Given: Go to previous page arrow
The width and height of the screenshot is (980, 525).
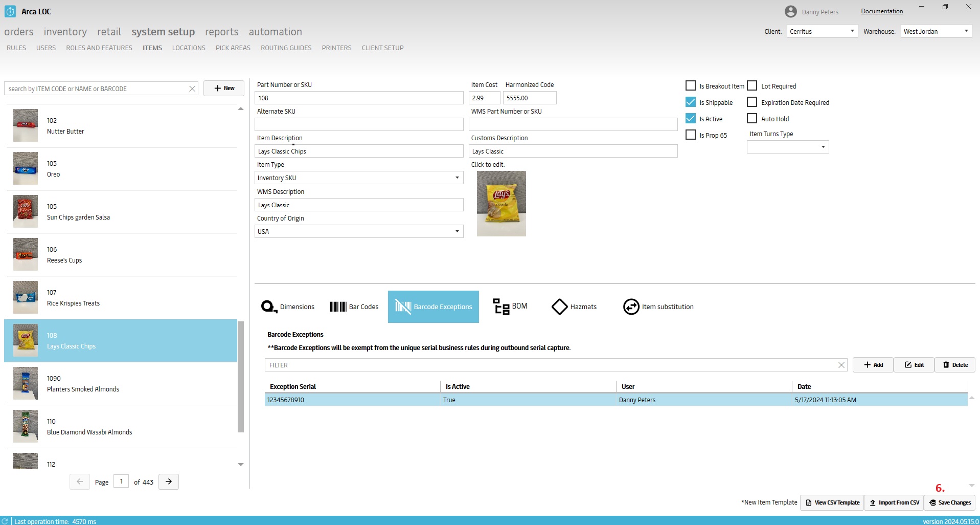Looking at the screenshot, I should click(x=80, y=482).
